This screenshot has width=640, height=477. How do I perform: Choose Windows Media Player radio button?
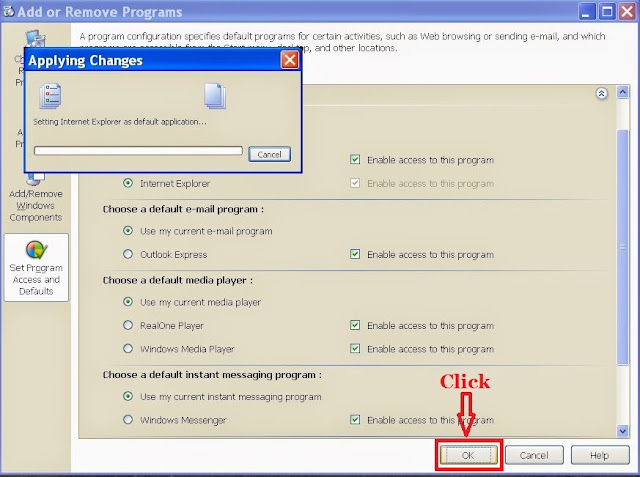[128, 348]
